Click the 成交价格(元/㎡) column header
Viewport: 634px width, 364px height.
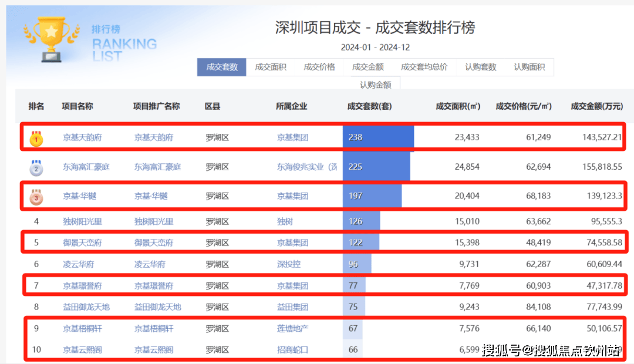[524, 106]
